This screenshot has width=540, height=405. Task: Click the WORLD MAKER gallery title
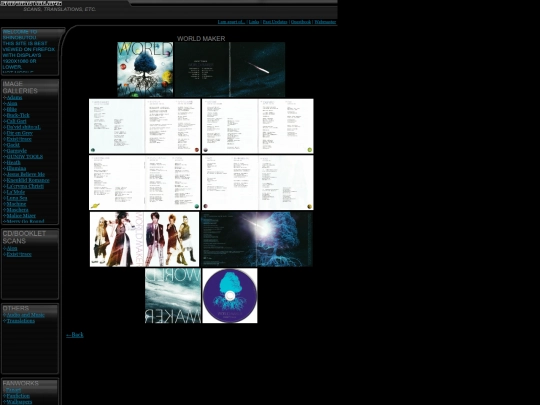[201, 39]
